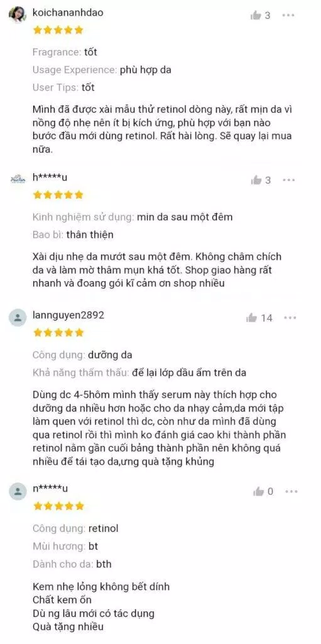This screenshot has height=644, width=321.
Task: Click koichananhdao's five-star rating
Action: click(x=58, y=30)
